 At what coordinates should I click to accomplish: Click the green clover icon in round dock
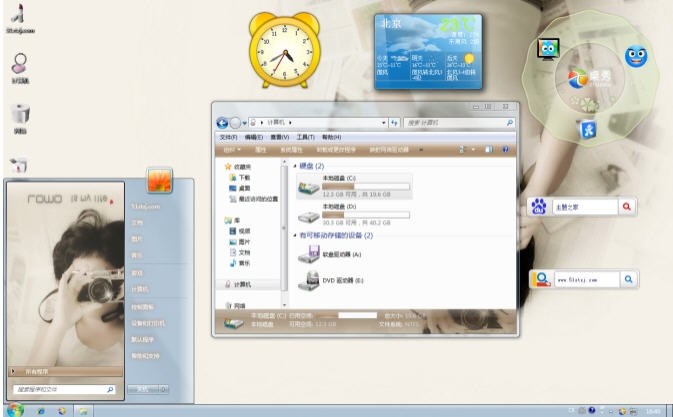coord(590,104)
